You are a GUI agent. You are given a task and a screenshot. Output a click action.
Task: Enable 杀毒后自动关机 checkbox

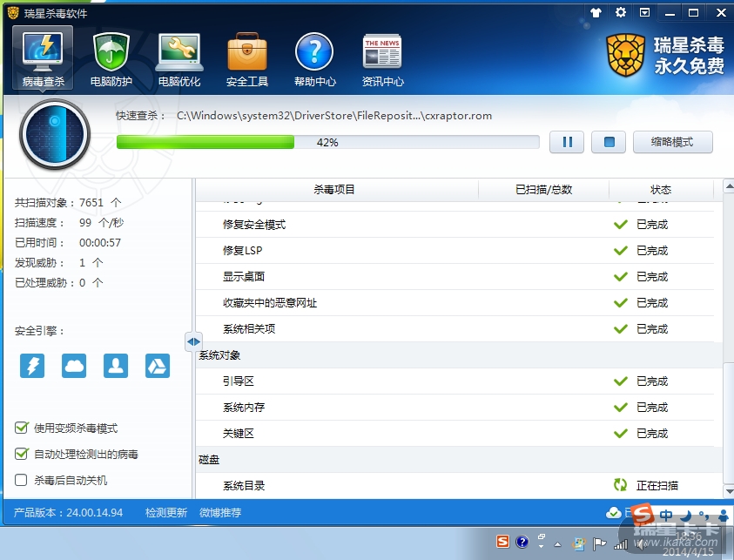click(x=21, y=480)
